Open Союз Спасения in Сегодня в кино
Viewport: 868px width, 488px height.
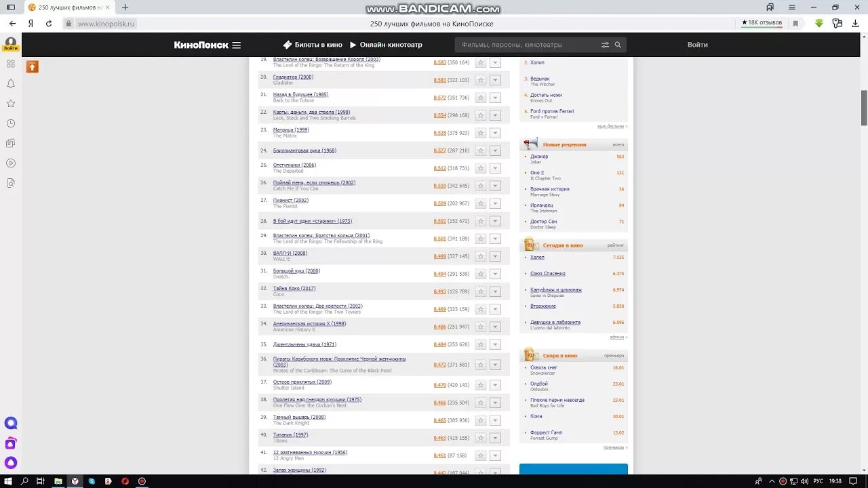pyautogui.click(x=548, y=273)
